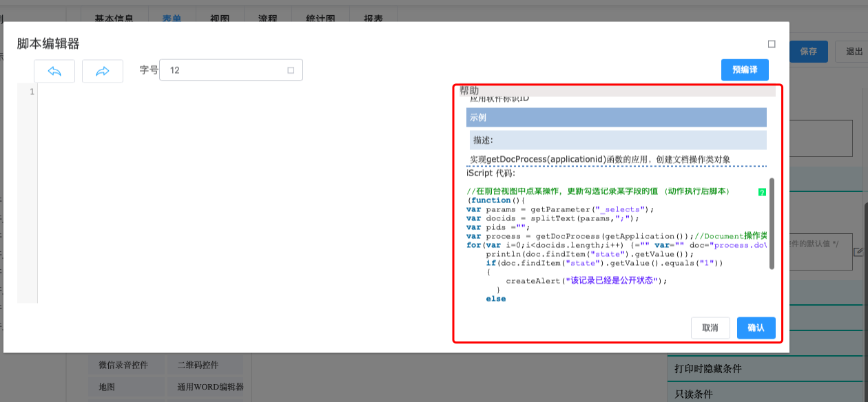Click the undo arrow in script editor
Image resolution: width=868 pixels, height=402 pixels.
[x=54, y=71]
